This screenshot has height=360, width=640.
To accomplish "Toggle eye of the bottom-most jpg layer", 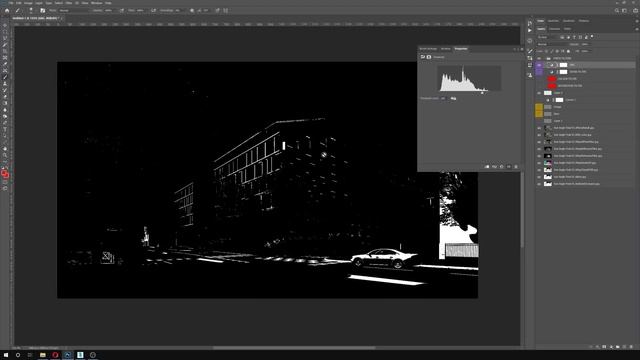I will pyautogui.click(x=539, y=184).
